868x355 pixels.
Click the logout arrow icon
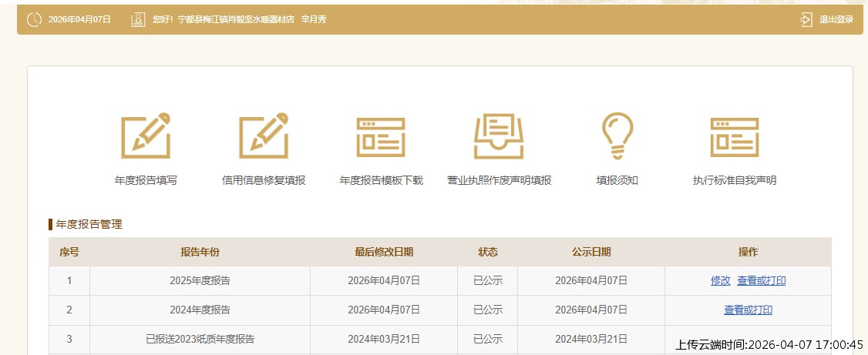[x=806, y=19]
